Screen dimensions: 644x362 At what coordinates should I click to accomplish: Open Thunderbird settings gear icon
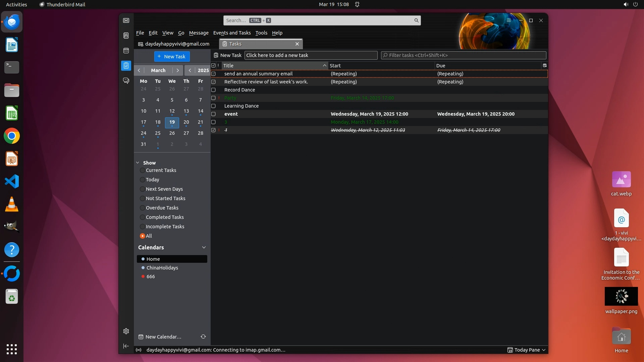tap(126, 331)
